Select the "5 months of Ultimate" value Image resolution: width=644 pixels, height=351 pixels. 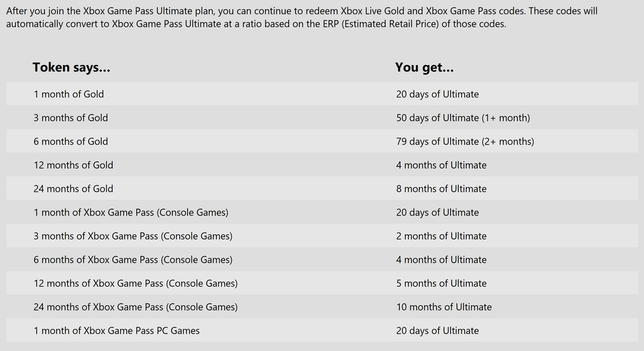tap(441, 283)
